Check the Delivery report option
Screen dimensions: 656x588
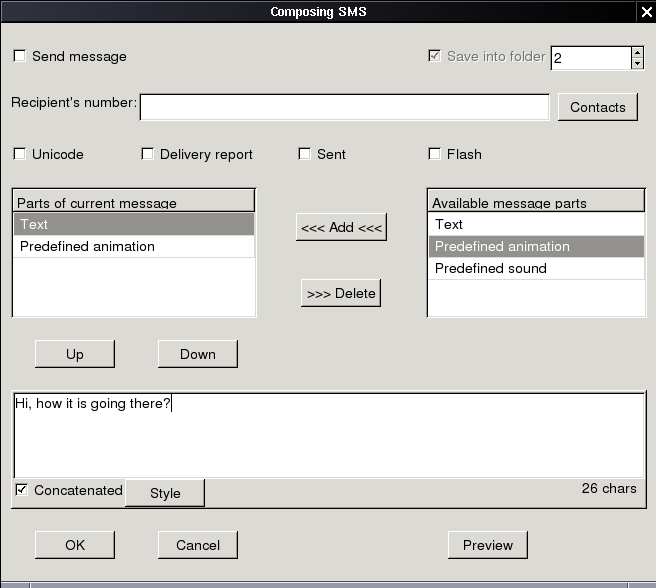[x=147, y=154]
